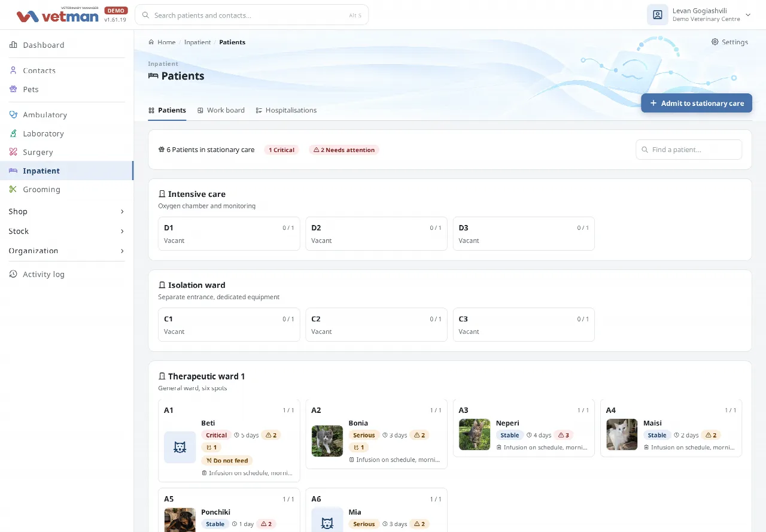Image resolution: width=766 pixels, height=532 pixels.
Task: Open Ponchiki's dog photo thumbnail
Action: point(180,519)
